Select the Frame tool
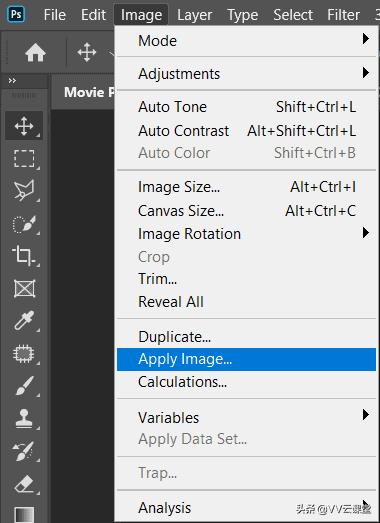Screen dimensions: 380x523 coord(24,289)
